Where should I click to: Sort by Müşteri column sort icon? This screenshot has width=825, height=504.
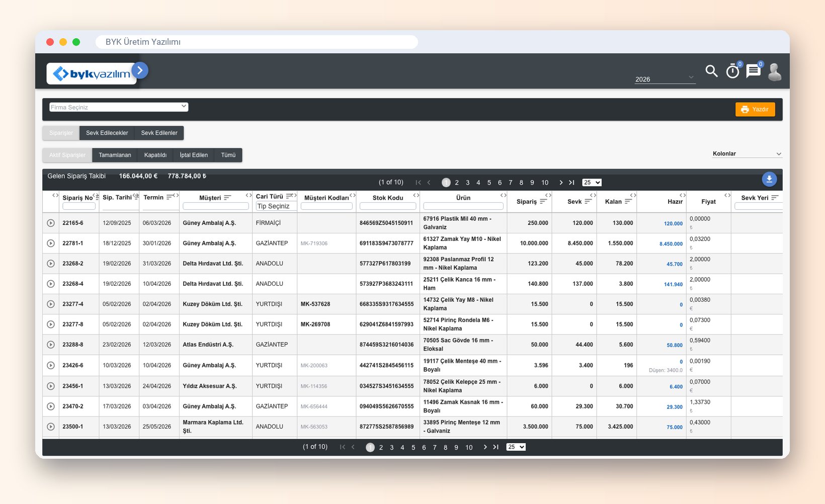click(227, 198)
